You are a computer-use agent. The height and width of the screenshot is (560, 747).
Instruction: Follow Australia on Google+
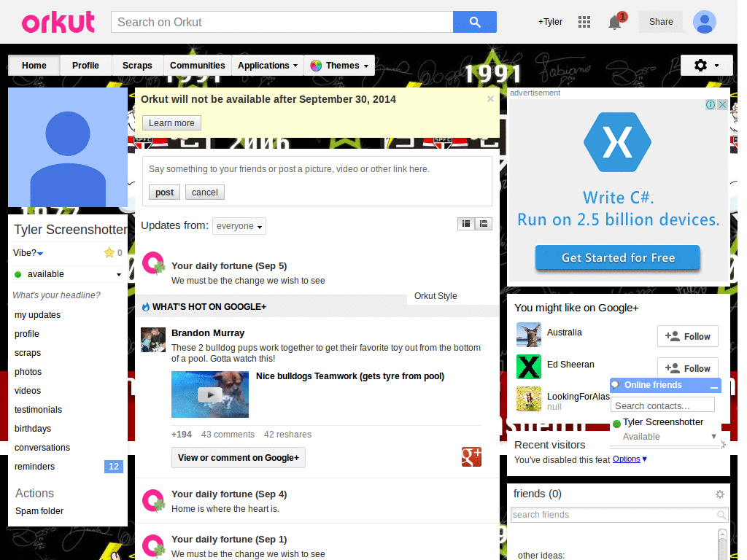[x=687, y=337]
